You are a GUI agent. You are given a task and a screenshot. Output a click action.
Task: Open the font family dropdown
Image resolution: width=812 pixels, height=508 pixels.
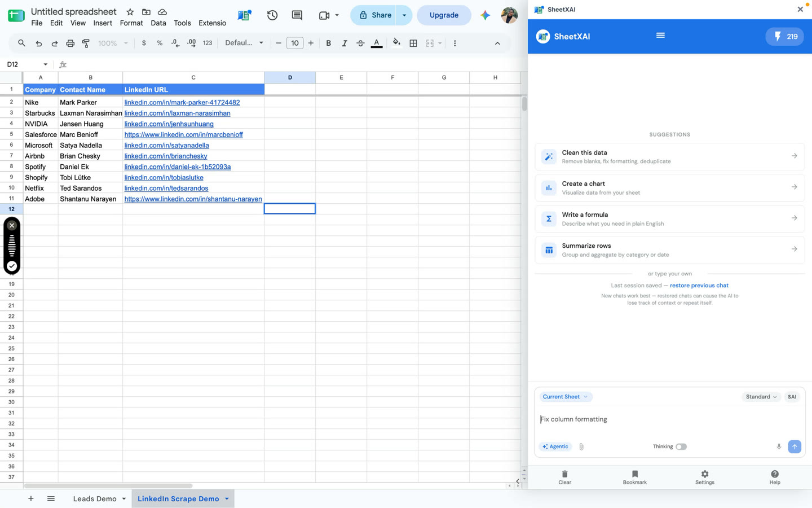(x=244, y=43)
